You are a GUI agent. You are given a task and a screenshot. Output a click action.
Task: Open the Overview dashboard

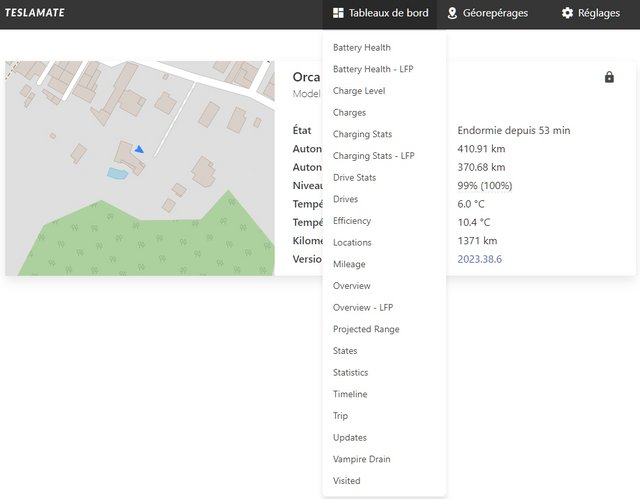click(x=351, y=286)
